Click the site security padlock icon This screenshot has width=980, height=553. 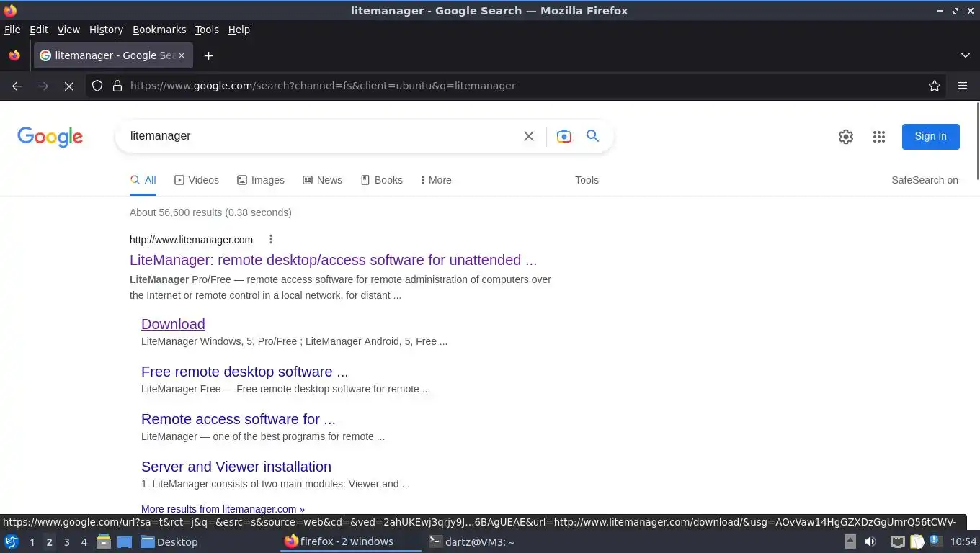pos(117,86)
